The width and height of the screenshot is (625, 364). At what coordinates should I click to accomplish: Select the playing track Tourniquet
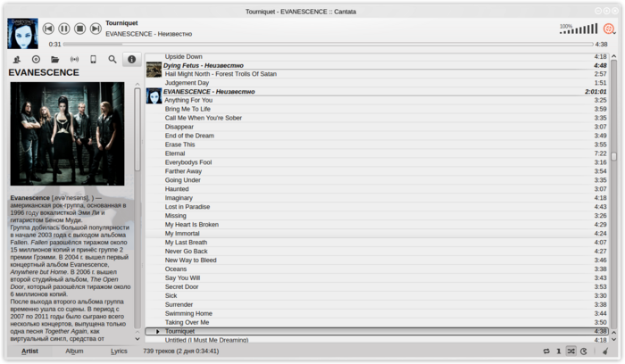click(x=377, y=331)
